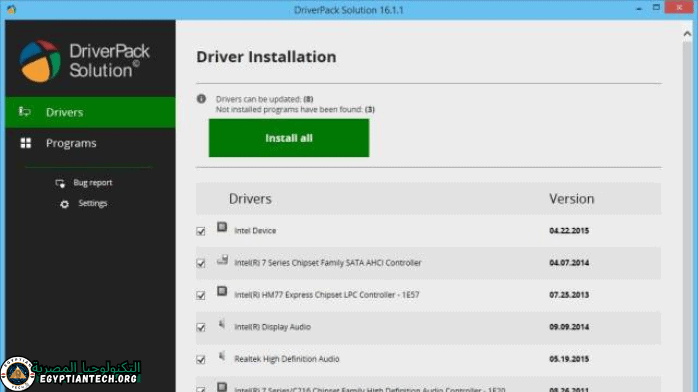Uncheck the Intel(R) Display Audio checkbox
Image resolution: width=698 pixels, height=392 pixels.
[x=201, y=327]
